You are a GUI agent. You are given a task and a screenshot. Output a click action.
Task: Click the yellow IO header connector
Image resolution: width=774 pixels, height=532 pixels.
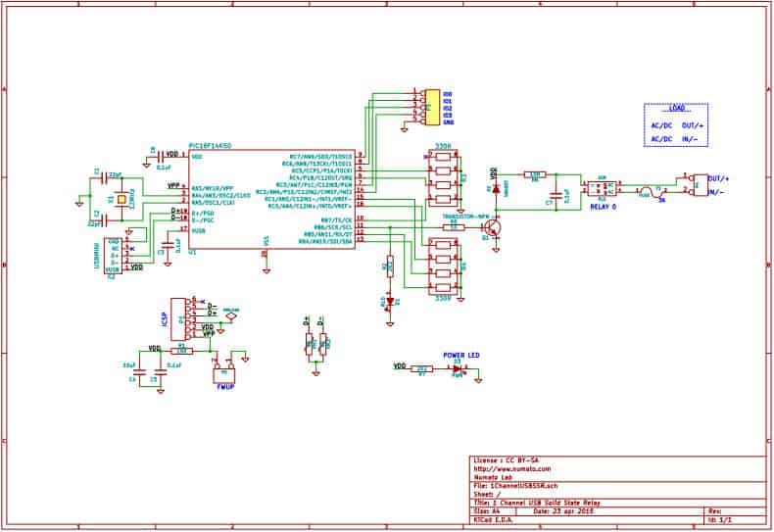(x=428, y=108)
